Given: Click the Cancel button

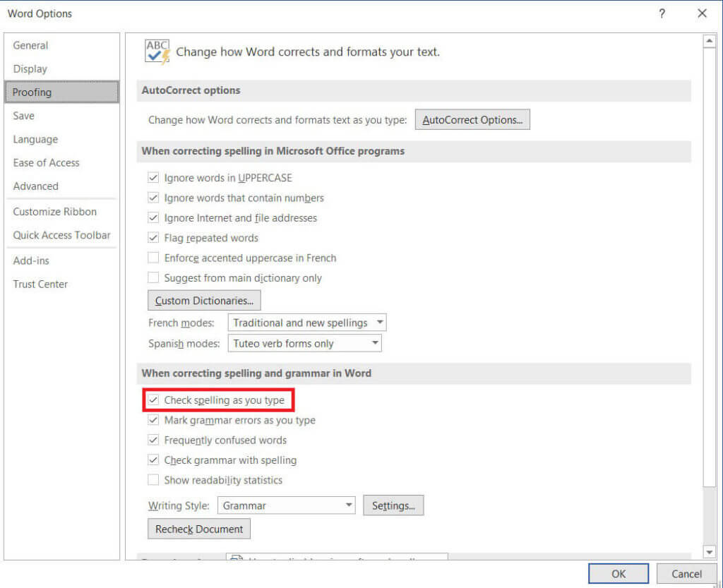Looking at the screenshot, I should [x=686, y=574].
